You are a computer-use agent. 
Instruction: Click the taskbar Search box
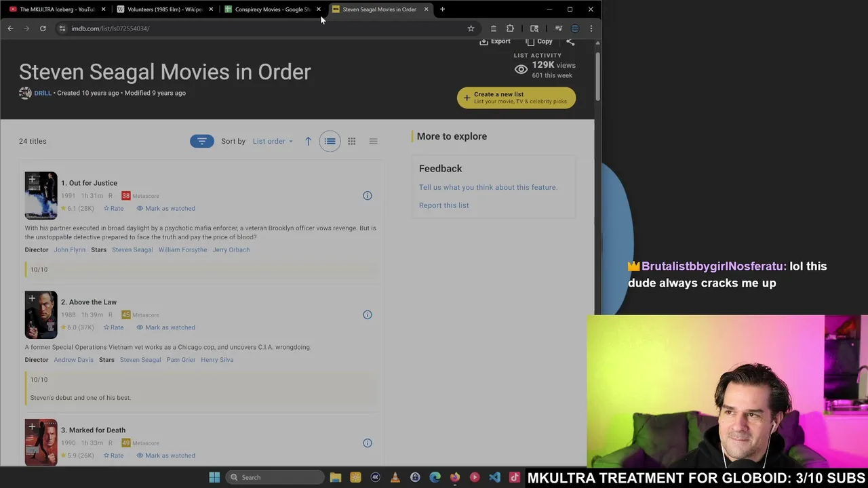click(x=273, y=477)
